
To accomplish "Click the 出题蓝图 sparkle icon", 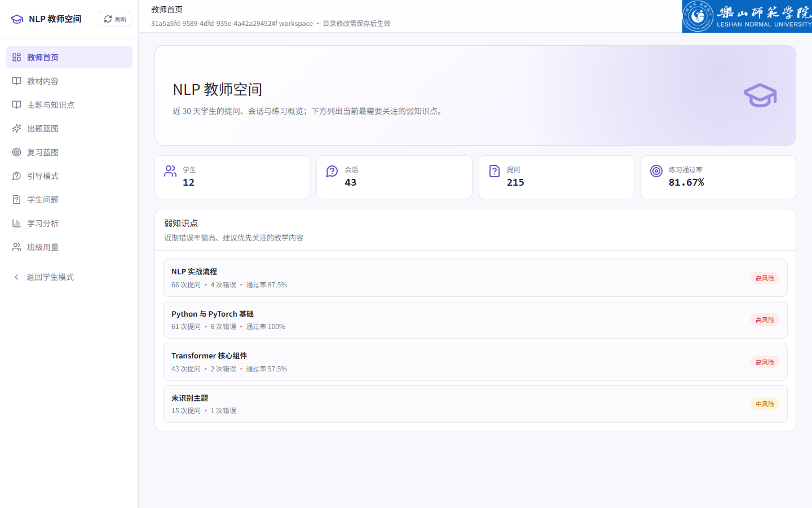I will pos(17,129).
